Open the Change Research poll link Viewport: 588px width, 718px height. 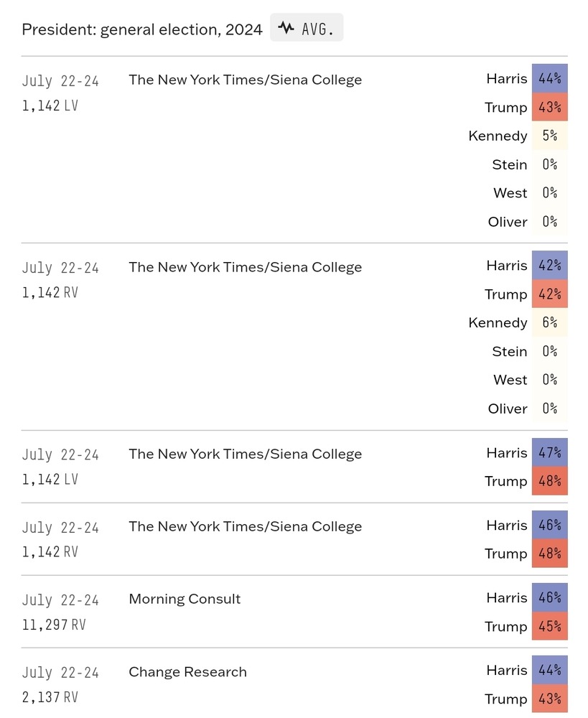[x=188, y=672]
